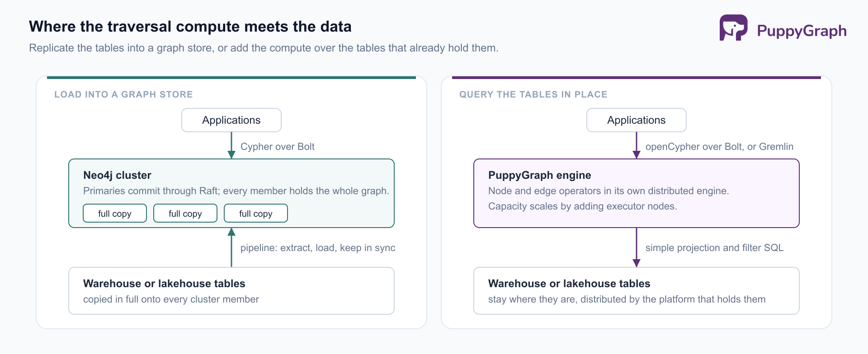Click the 'Neo4j cluster' heading

[x=117, y=175]
